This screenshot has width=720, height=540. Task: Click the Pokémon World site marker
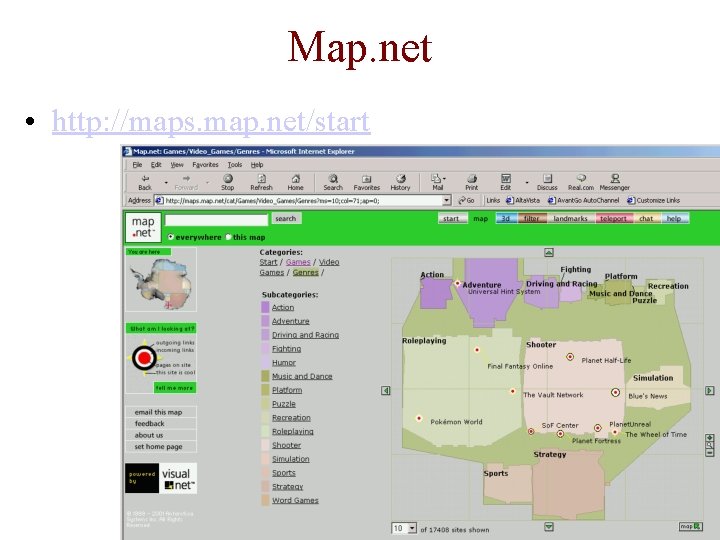pos(419,418)
